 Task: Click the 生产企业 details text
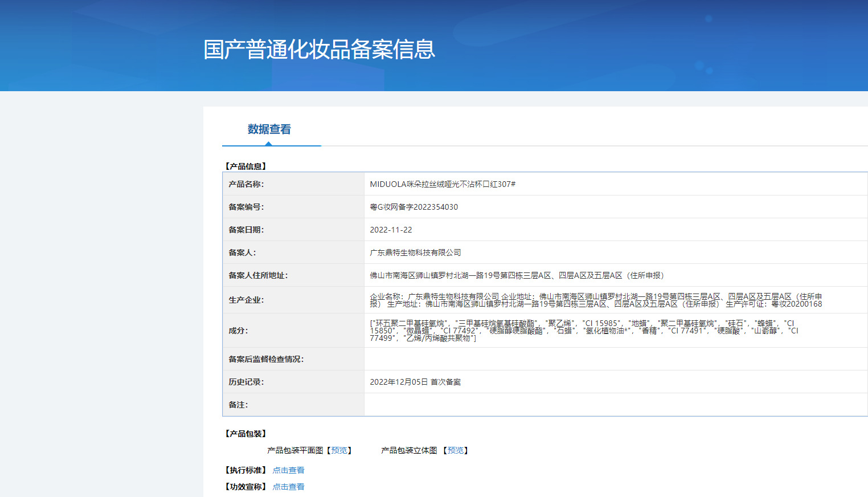[596, 300]
